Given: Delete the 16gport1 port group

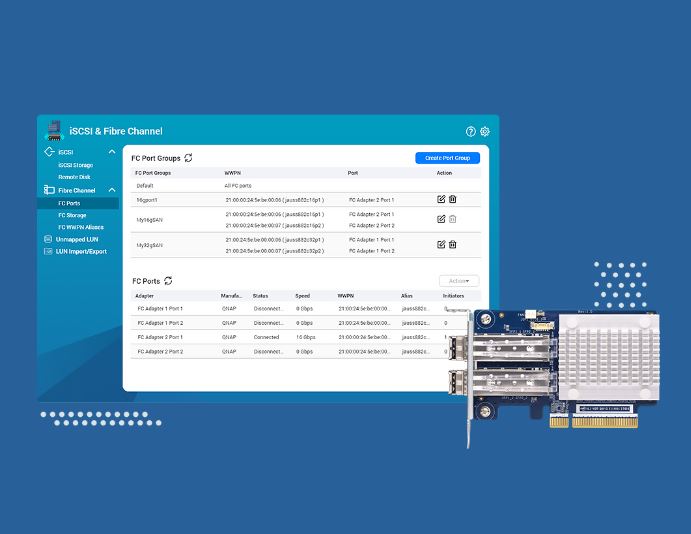Looking at the screenshot, I should [452, 199].
